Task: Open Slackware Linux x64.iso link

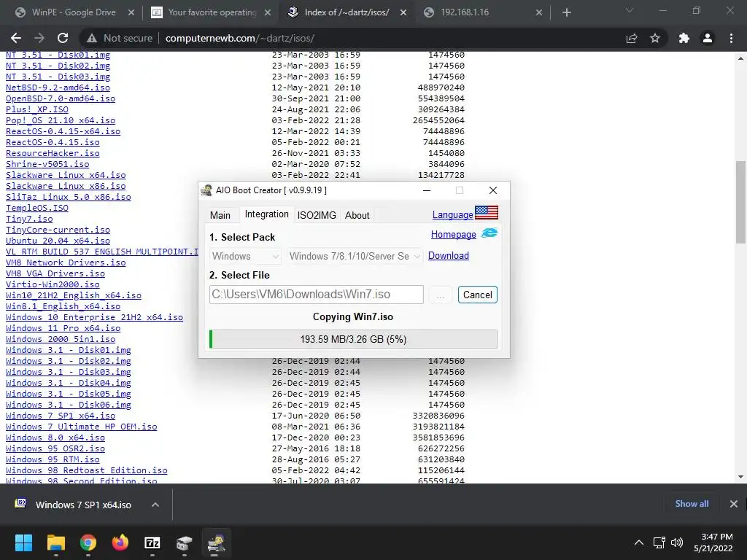Action: [x=66, y=175]
